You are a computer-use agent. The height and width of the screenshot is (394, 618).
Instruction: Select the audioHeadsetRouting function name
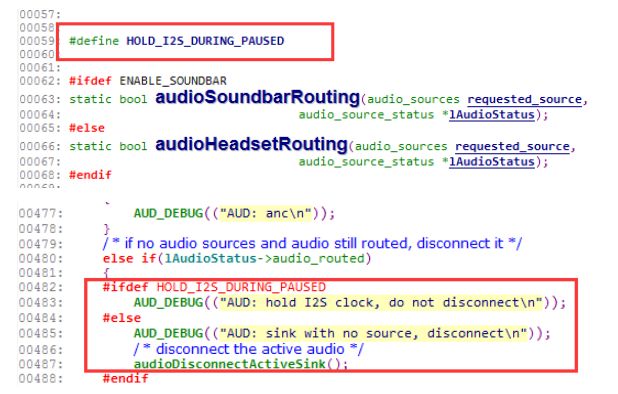[x=251, y=145]
